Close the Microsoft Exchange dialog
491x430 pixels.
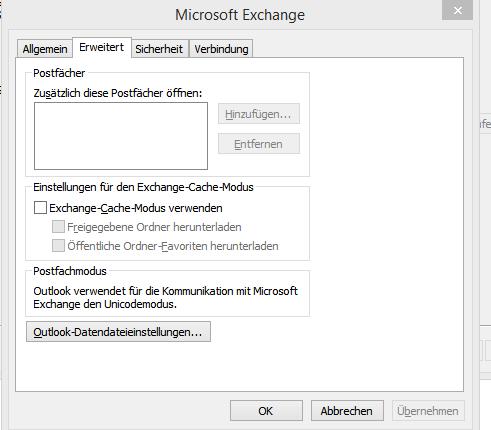coord(457,10)
